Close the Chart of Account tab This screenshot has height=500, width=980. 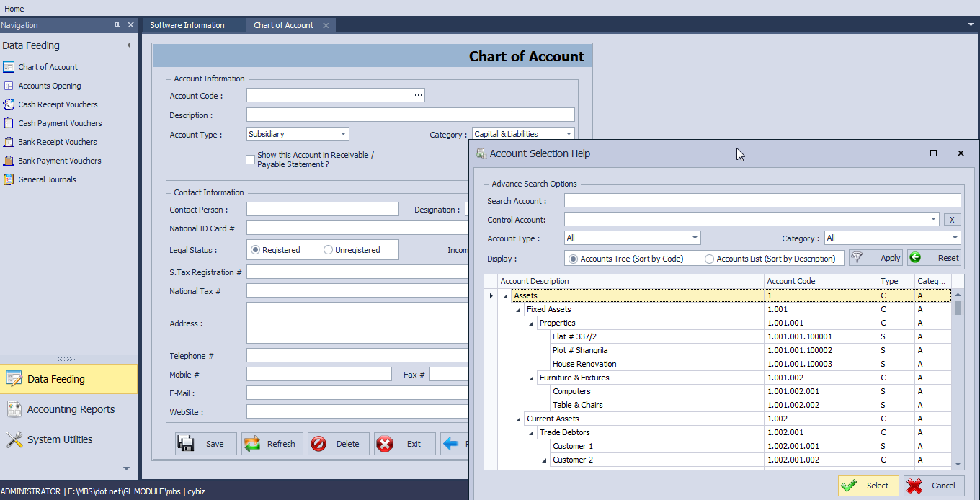click(x=326, y=25)
